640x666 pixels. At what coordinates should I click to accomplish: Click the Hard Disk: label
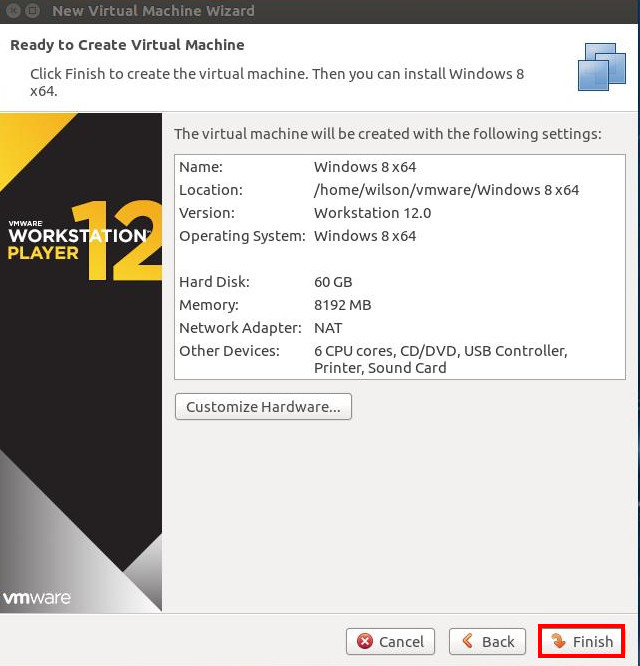click(214, 282)
